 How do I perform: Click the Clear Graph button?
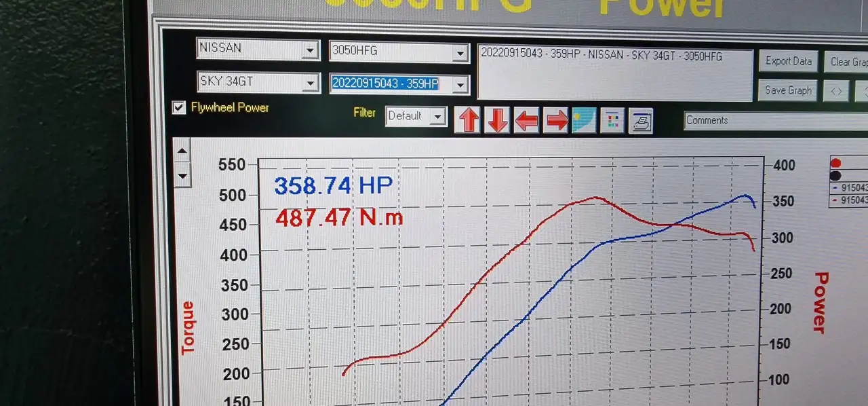coord(847,62)
